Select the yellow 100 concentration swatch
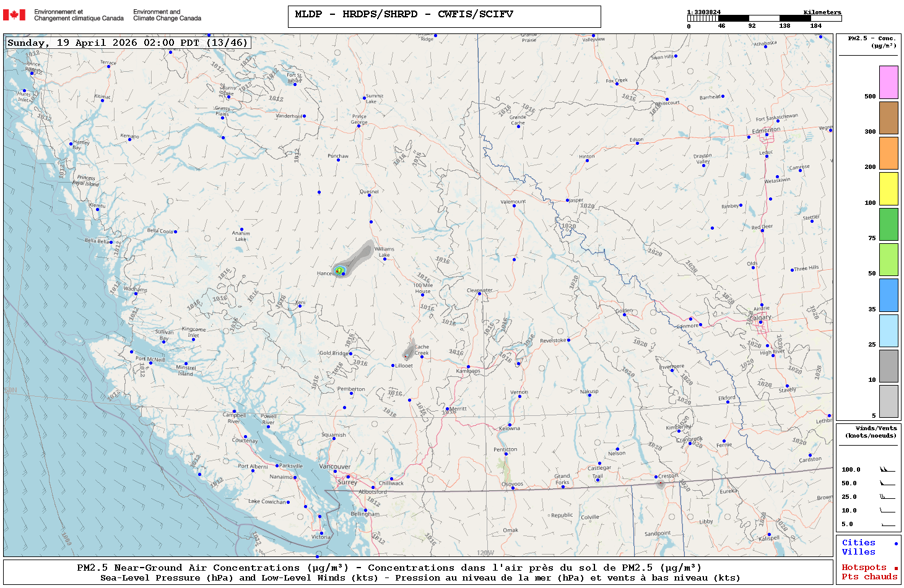The width and height of the screenshot is (904, 588). 889,189
